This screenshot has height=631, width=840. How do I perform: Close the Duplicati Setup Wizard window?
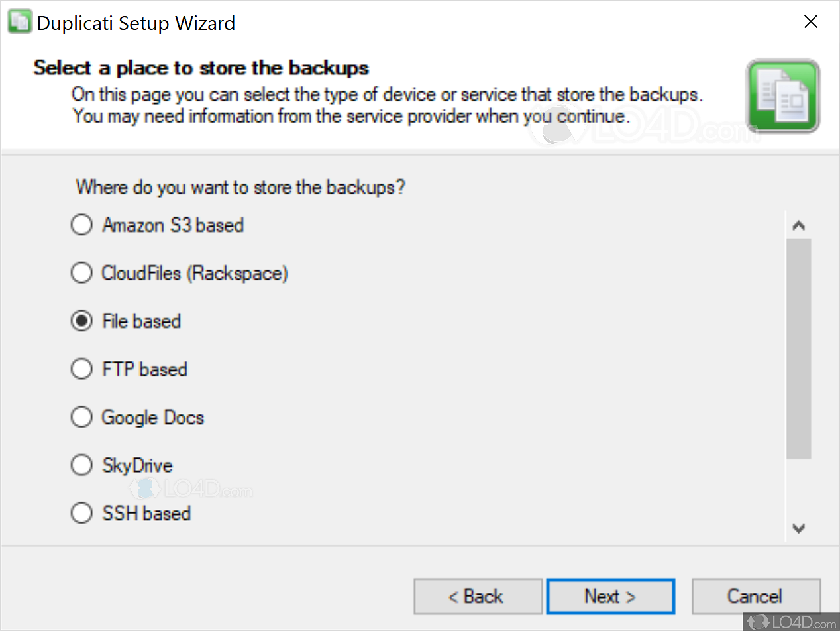click(x=810, y=23)
